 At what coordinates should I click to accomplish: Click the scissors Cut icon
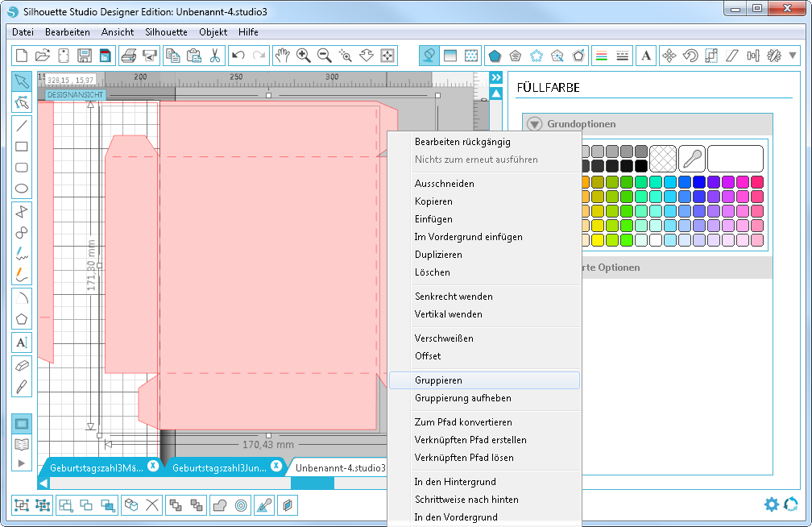[214, 56]
